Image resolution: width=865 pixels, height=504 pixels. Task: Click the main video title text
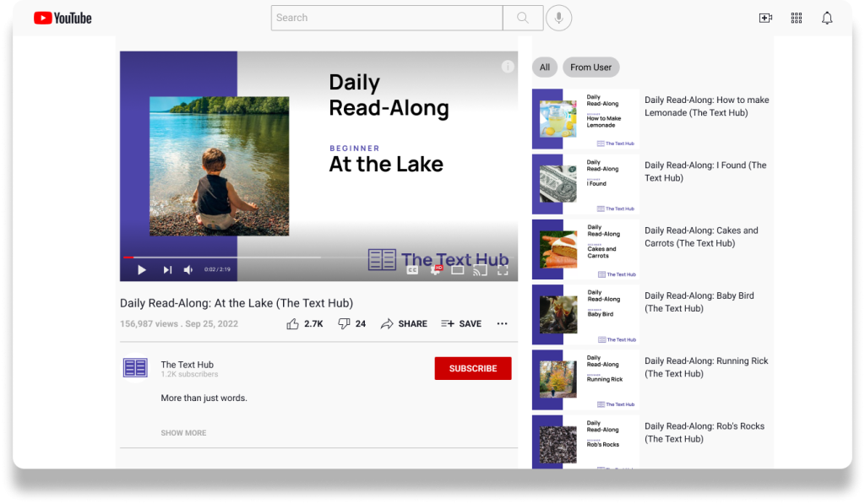coord(237,303)
